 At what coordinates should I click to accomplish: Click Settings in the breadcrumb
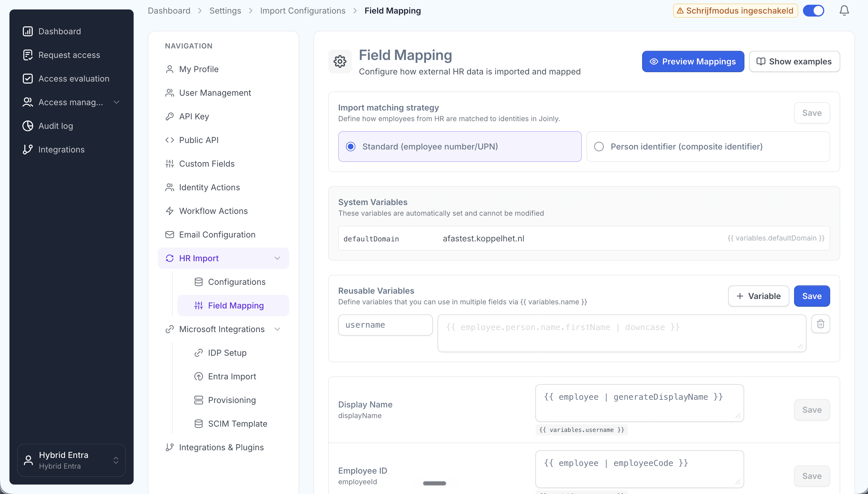[x=225, y=11]
